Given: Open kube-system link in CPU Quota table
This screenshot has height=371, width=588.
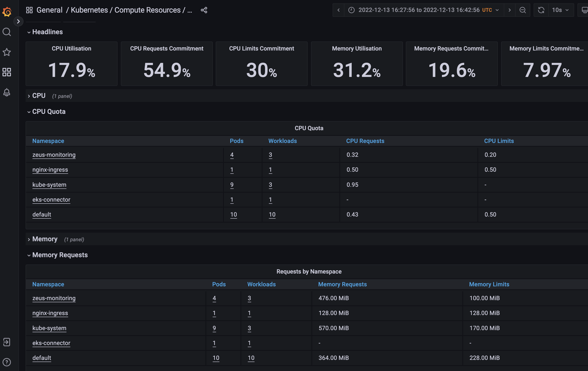Looking at the screenshot, I should (x=49, y=185).
